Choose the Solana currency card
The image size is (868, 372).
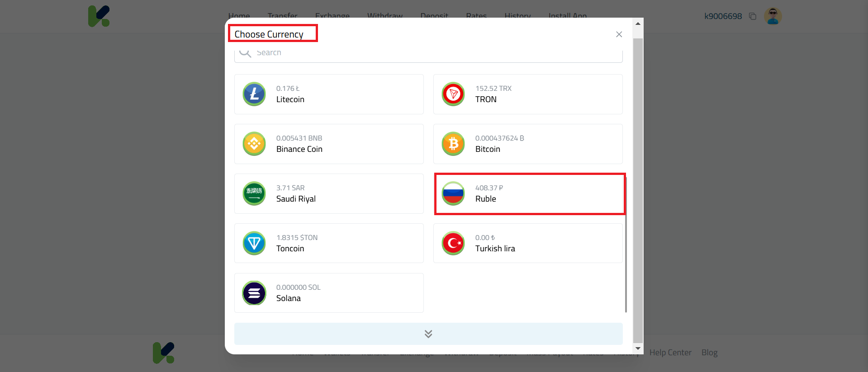coord(329,293)
